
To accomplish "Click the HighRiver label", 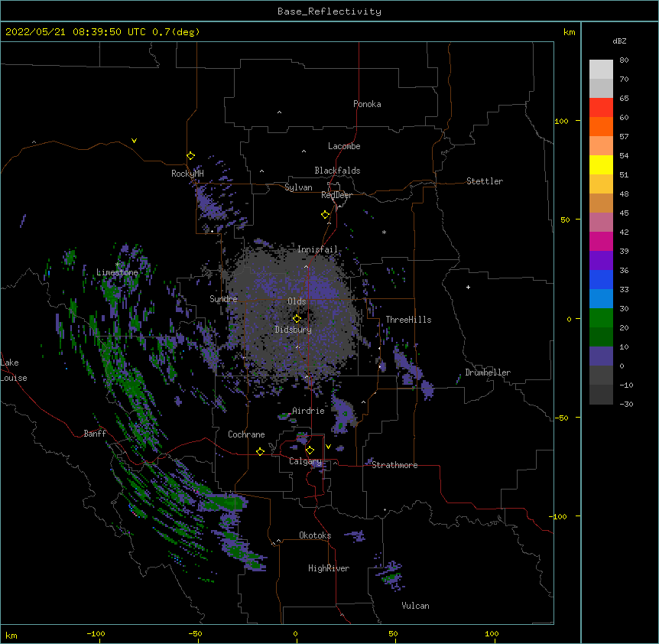I will (329, 568).
